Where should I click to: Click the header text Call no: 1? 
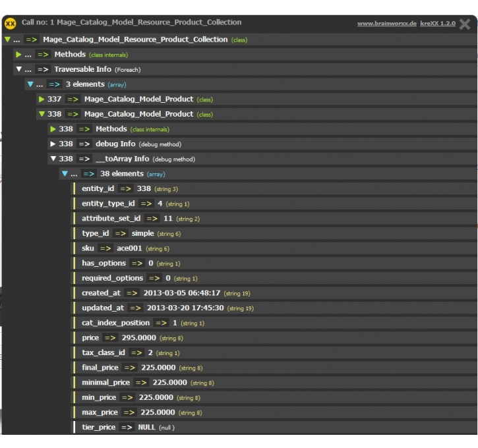[38, 22]
